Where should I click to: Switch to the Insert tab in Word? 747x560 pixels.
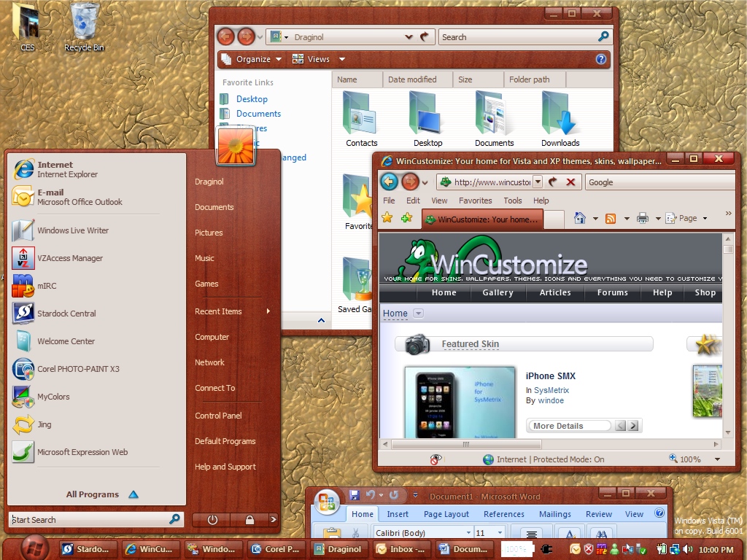tap(398, 514)
